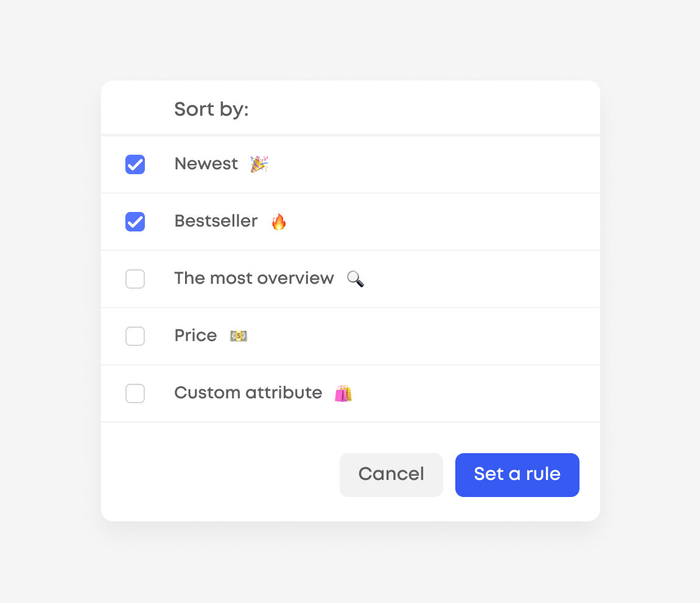Click empty area of Custom attribute row

pyautogui.click(x=473, y=393)
